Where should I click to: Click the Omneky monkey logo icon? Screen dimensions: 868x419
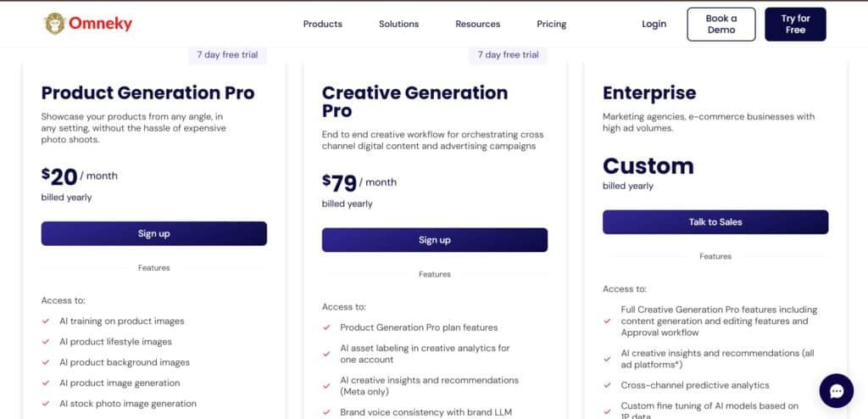[55, 23]
